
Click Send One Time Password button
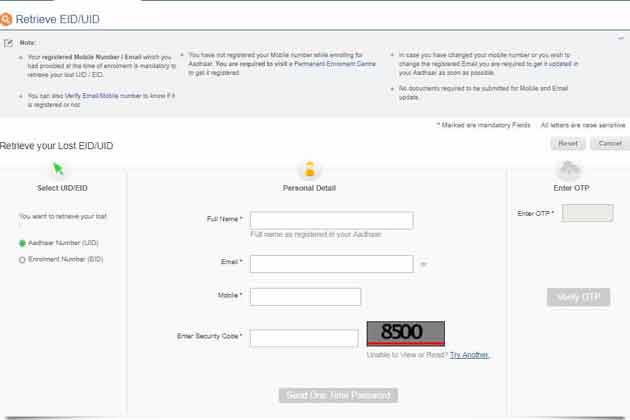coord(338,395)
